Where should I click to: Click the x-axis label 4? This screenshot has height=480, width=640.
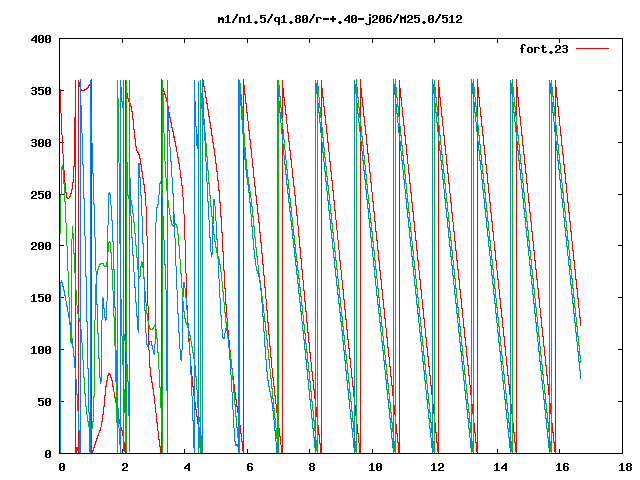[187, 467]
